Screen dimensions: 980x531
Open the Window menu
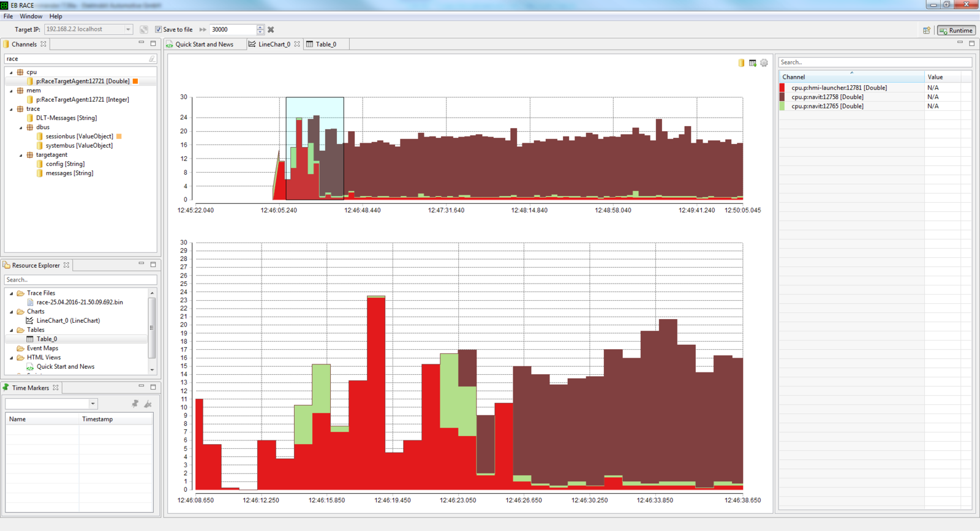31,17
